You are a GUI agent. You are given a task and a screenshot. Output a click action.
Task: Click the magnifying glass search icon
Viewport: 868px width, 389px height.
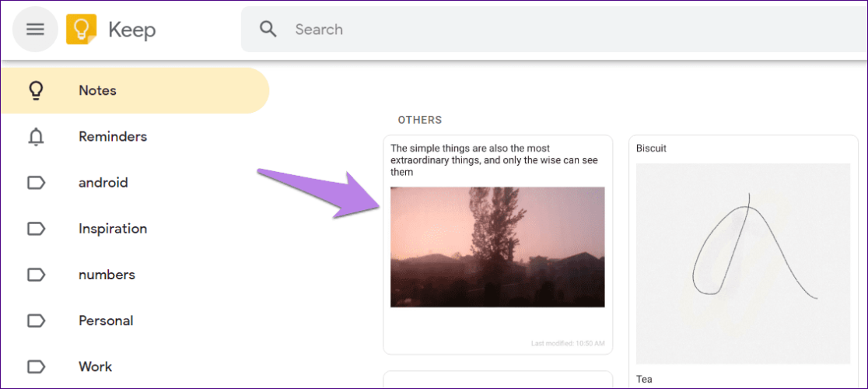(x=268, y=30)
